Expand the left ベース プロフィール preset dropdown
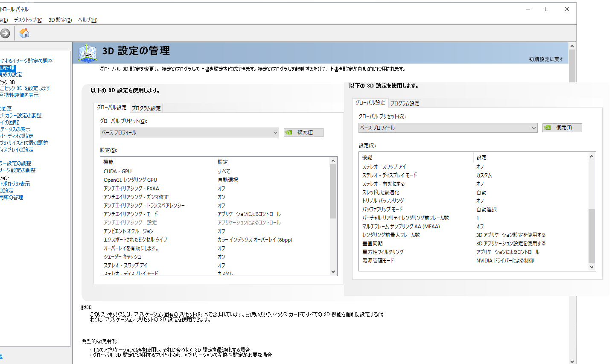The width and height of the screenshot is (615, 364). point(189,133)
